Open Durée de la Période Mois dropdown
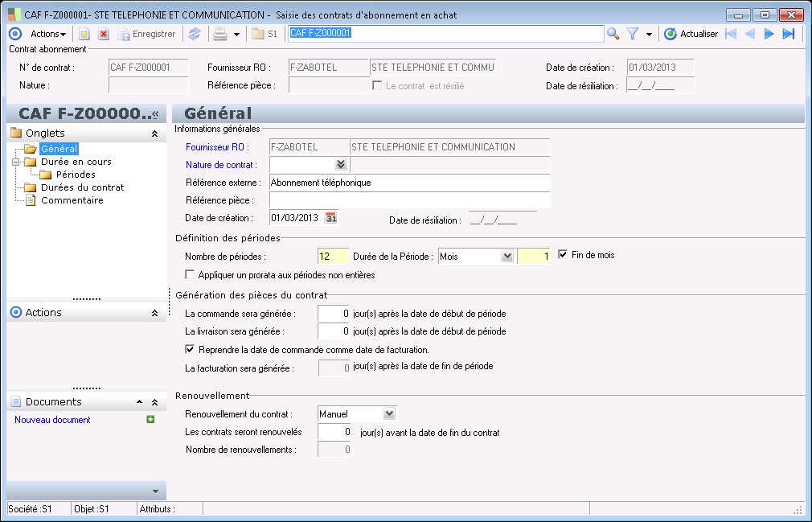 [x=506, y=256]
